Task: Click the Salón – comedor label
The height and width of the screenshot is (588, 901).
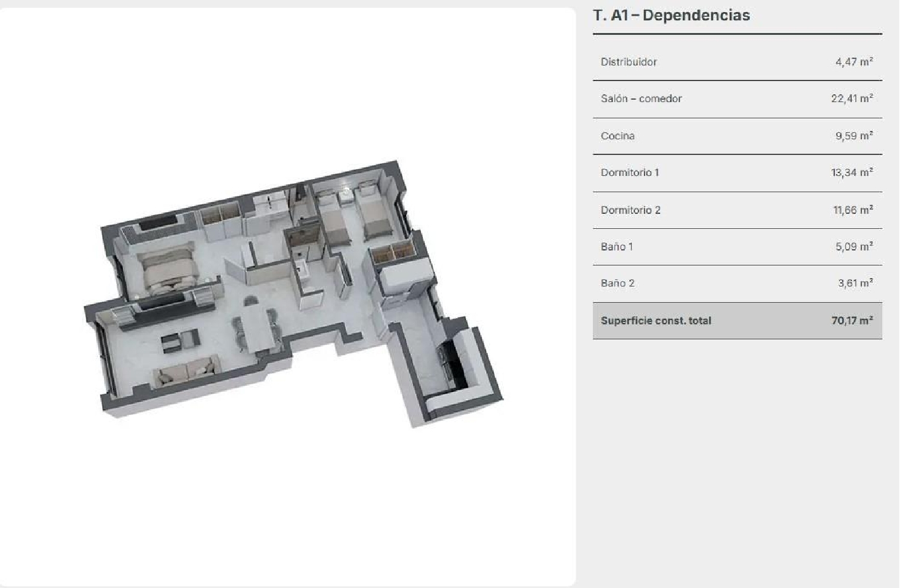Action: coord(641,99)
